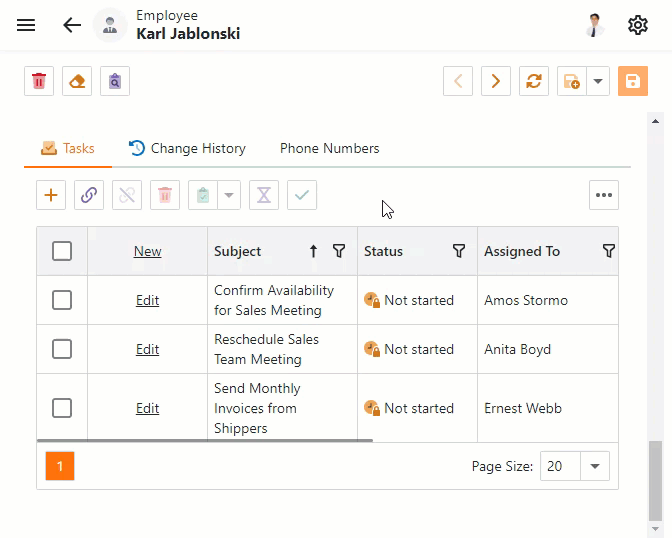Toggle the select-all header checkbox

tap(62, 251)
